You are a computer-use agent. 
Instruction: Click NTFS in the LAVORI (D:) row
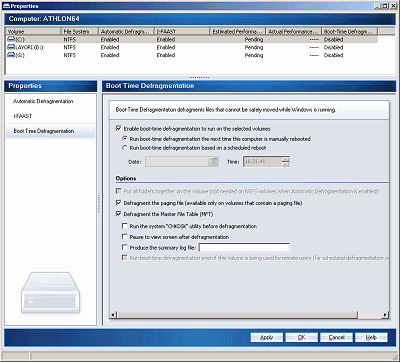pyautogui.click(x=70, y=47)
